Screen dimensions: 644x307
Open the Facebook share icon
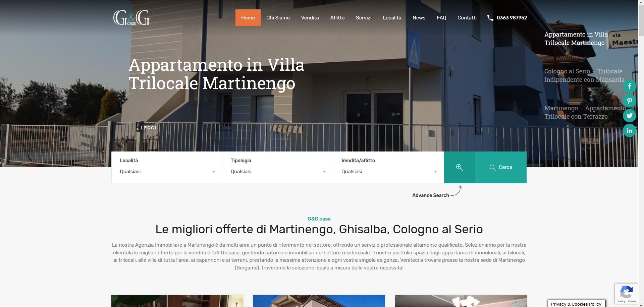point(630,86)
